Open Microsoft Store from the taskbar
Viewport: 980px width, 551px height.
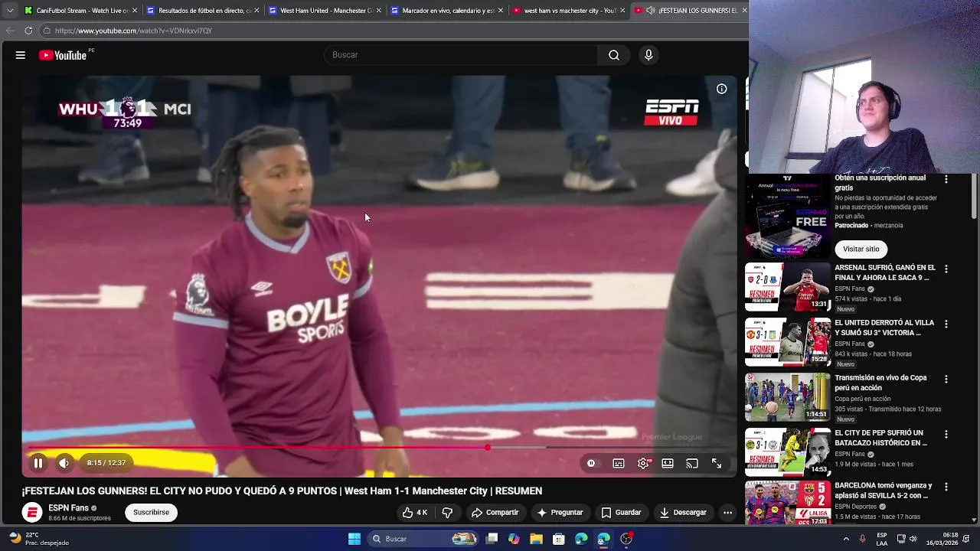559,539
